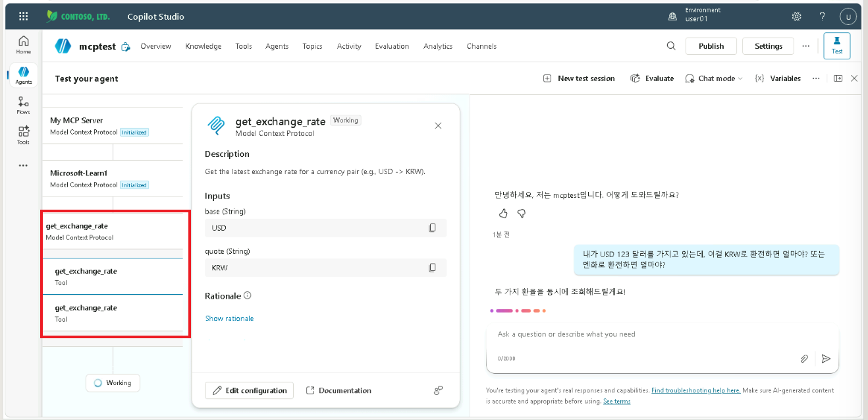The image size is (868, 420).
Task: Close the test pane with X
Action: click(x=854, y=78)
